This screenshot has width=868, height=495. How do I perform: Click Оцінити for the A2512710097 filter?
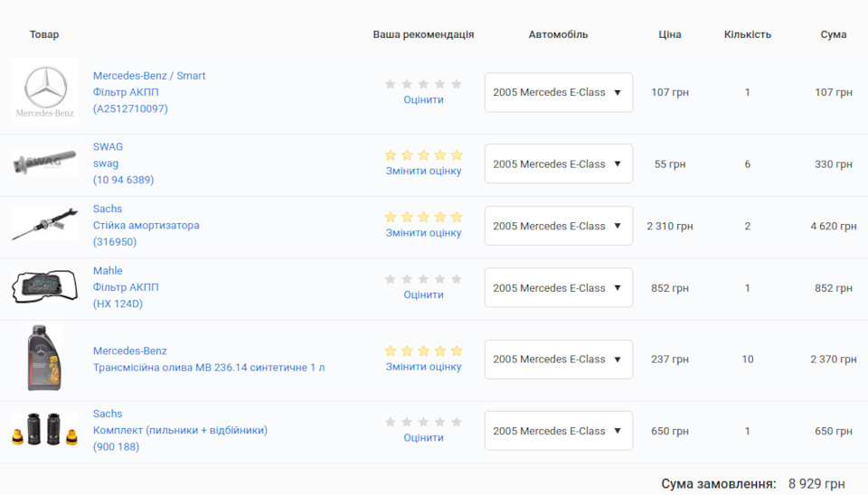click(423, 100)
